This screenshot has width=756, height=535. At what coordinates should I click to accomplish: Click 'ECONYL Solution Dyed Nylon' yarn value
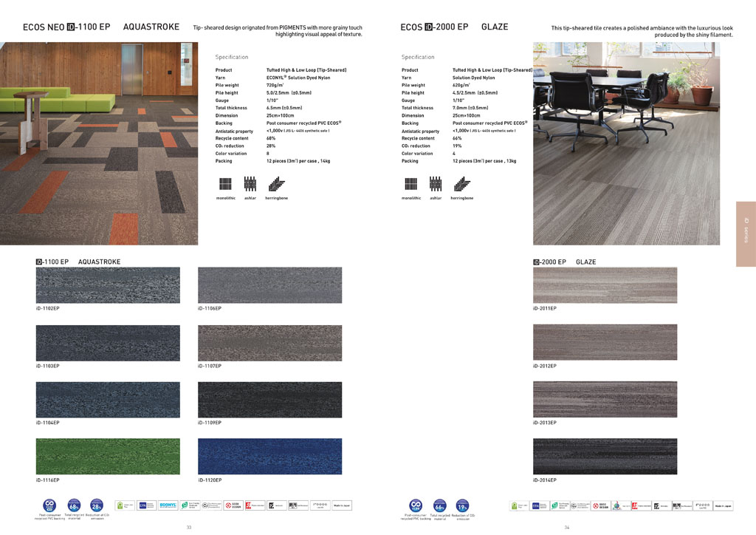[298, 77]
